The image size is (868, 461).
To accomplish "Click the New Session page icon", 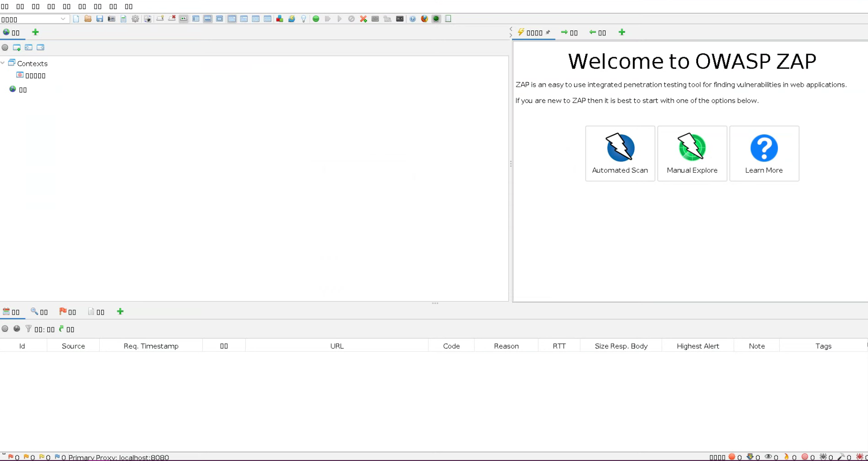I will [76, 19].
